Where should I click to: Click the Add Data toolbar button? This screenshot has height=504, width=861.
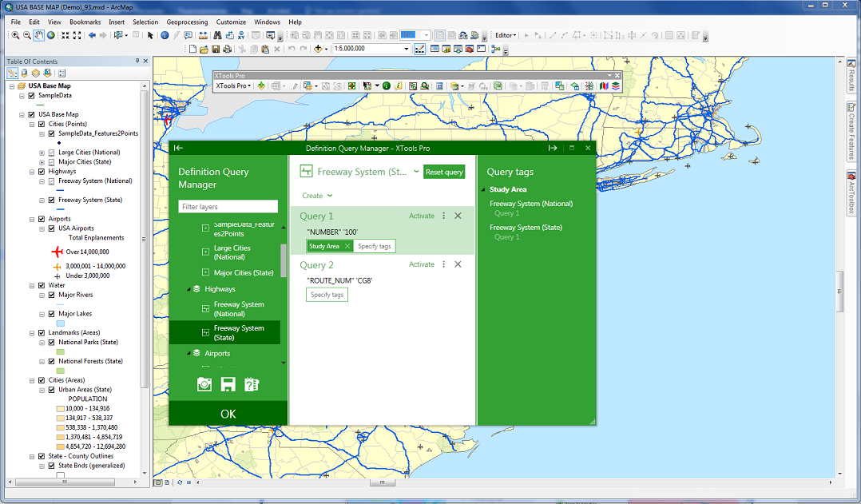(x=318, y=49)
